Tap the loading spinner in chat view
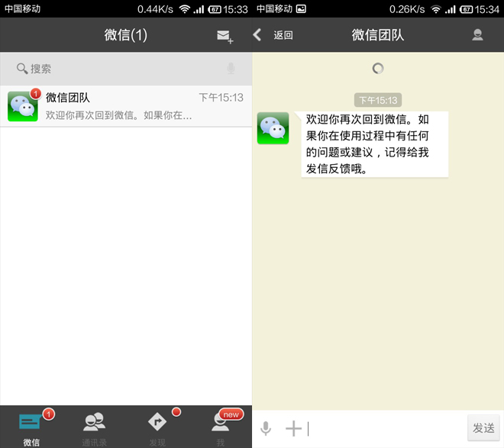504x448 pixels. click(x=378, y=69)
